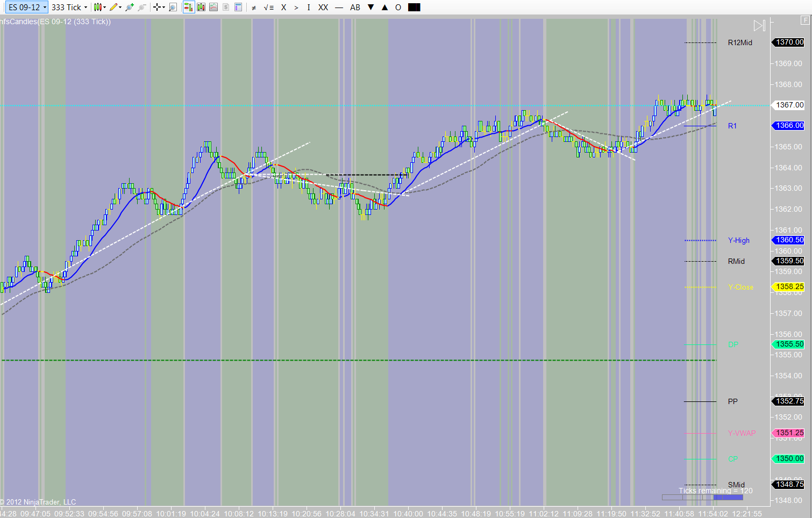The width and height of the screenshot is (812, 518).
Task: Click the PP pivot level label
Action: pyautogui.click(x=733, y=401)
